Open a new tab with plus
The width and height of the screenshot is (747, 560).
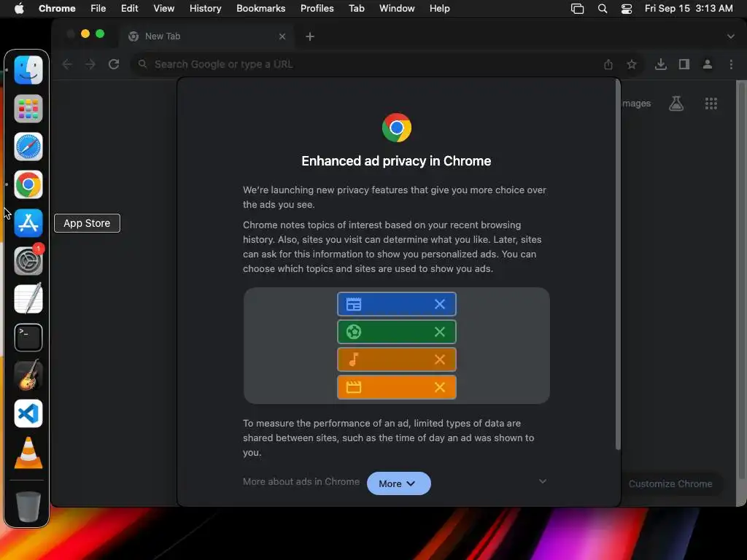[309, 36]
